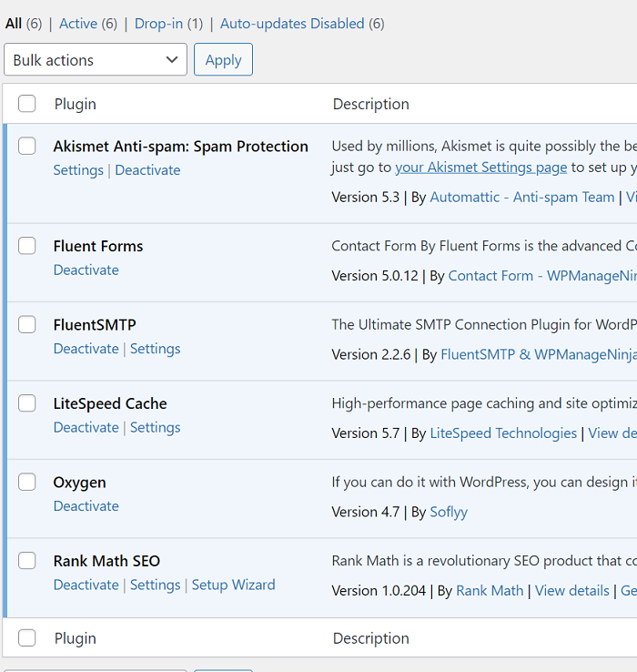Open Akismet Settings link under plugin name
This screenshot has width=637, height=672.
(78, 170)
